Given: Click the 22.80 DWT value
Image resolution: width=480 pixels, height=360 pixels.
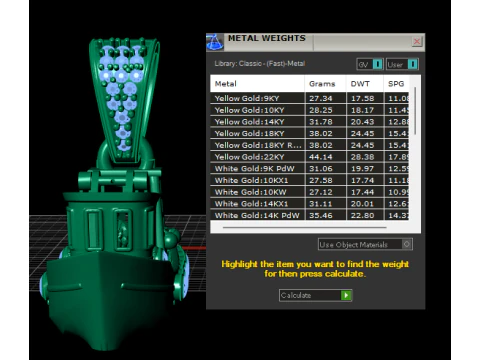Looking at the screenshot, I should coord(362,215).
